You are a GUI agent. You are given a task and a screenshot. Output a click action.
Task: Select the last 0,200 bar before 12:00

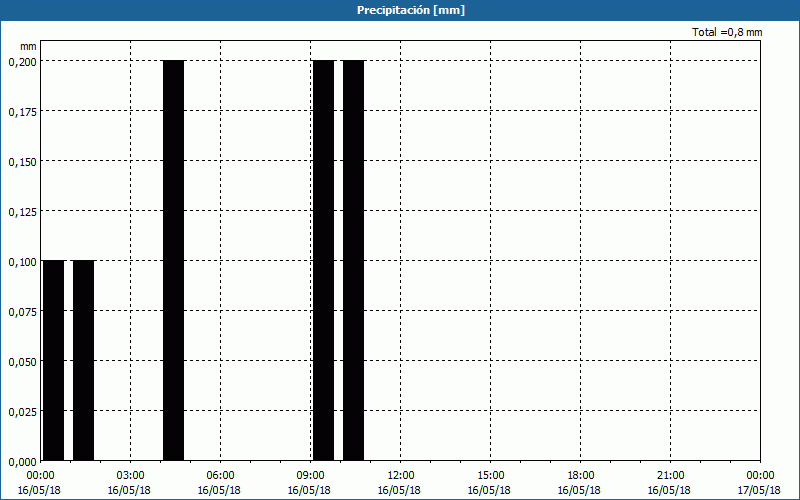(x=354, y=260)
